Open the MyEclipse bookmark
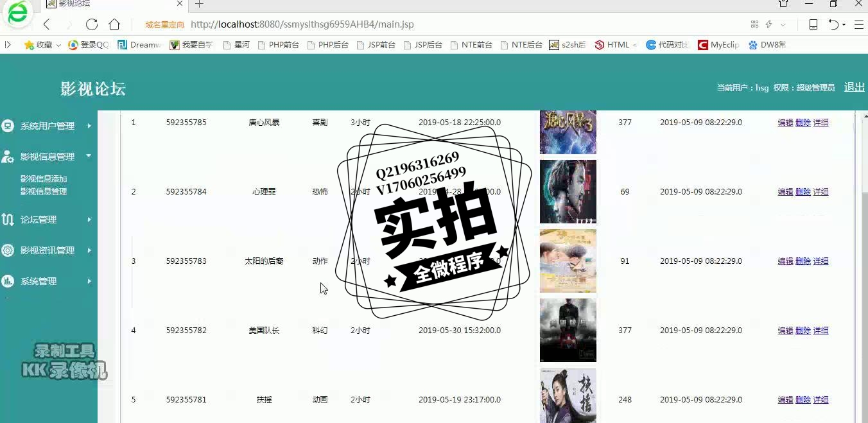The width and height of the screenshot is (868, 423). click(x=719, y=45)
